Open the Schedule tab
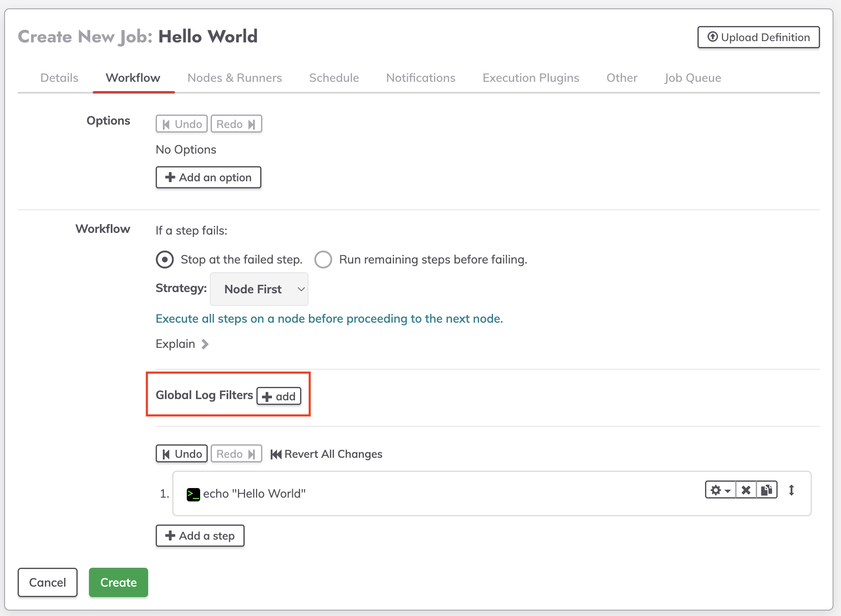The height and width of the screenshot is (616, 841). coord(334,78)
